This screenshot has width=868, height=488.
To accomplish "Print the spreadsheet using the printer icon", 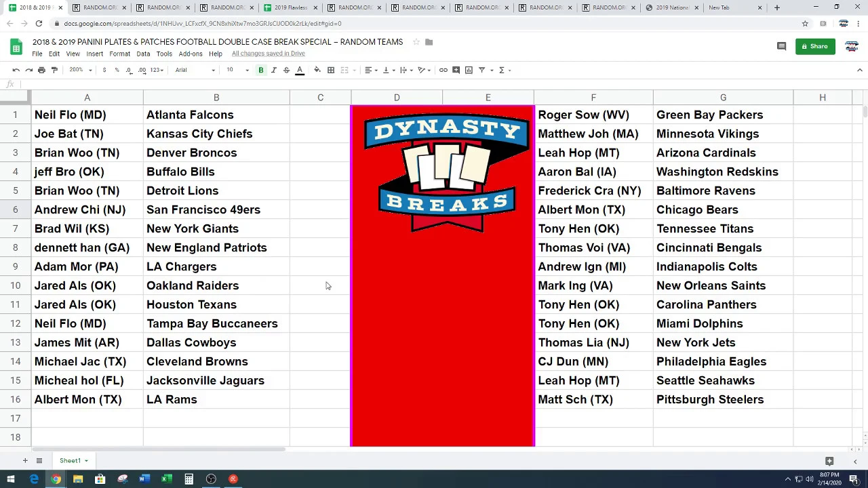I will click(41, 70).
